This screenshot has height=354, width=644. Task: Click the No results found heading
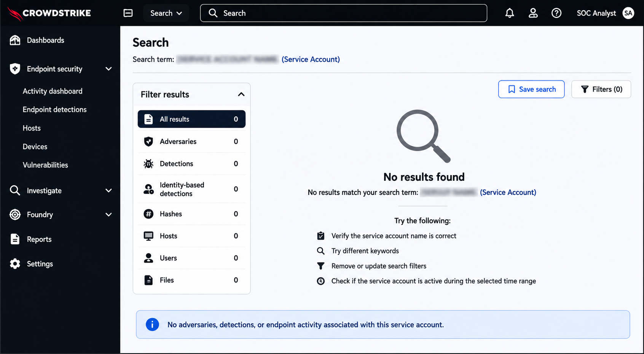tap(424, 177)
